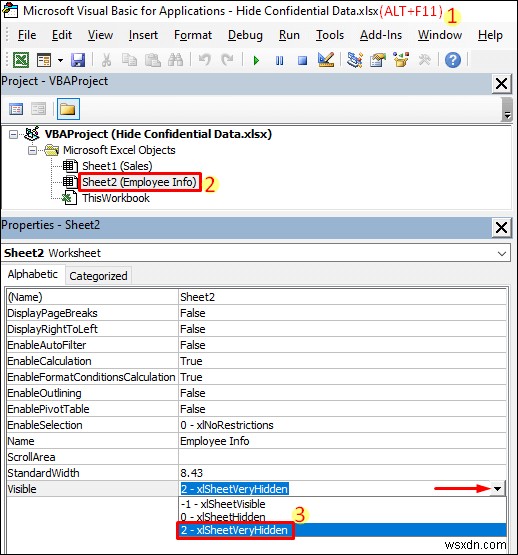The image size is (518, 555).
Task: Select ThisWorkbook in project tree
Action: coord(116,198)
